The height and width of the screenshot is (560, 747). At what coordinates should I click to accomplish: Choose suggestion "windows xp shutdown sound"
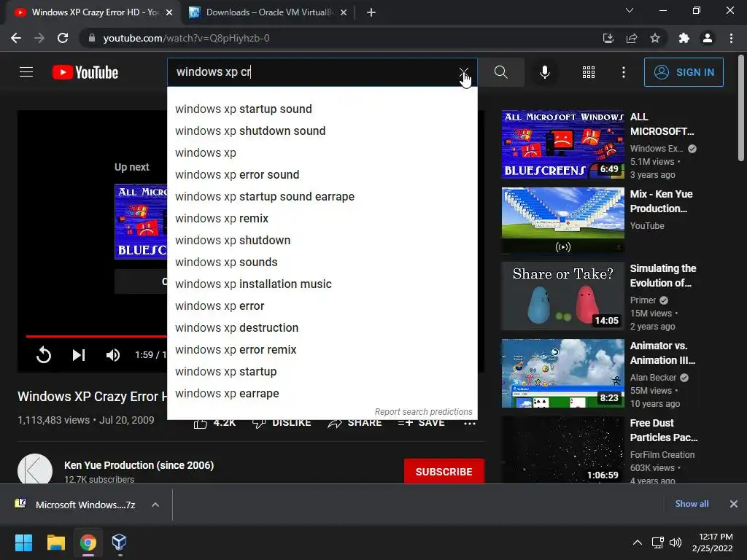coord(322,131)
